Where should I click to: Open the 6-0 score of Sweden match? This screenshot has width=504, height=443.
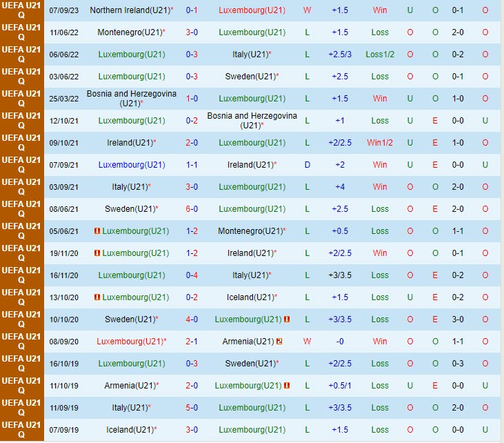click(192, 209)
